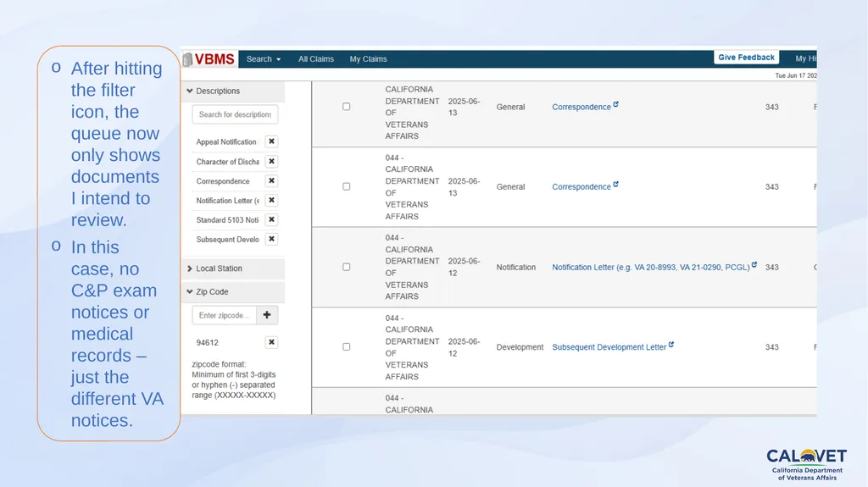Check the Notification Letter row checkbox
The height and width of the screenshot is (487, 868).
coord(347,267)
